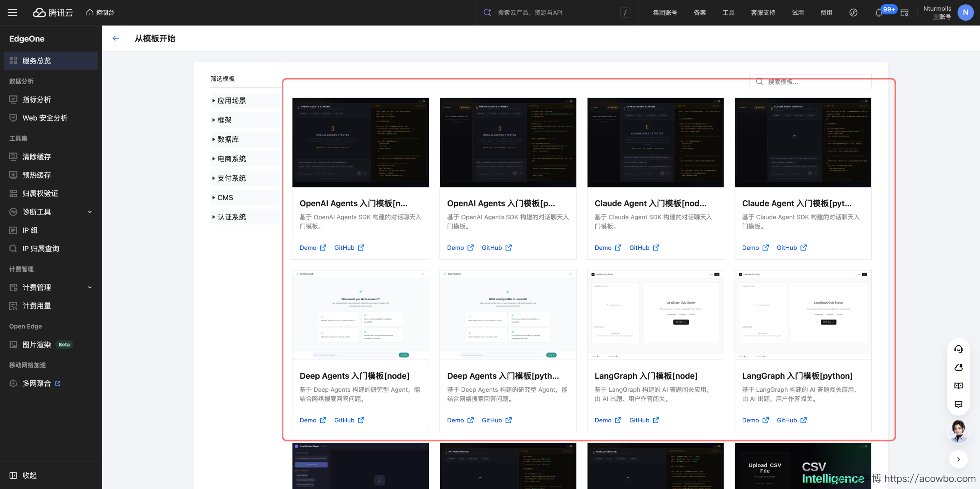Select 服务总览 in the sidebar
This screenshot has height=489, width=980.
pyautogui.click(x=51, y=61)
